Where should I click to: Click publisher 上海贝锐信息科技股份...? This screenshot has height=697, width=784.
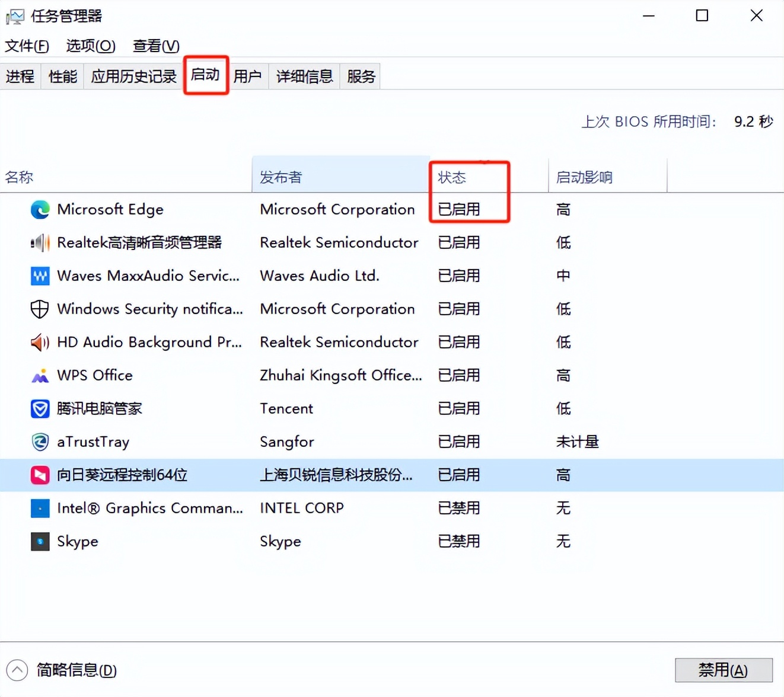click(x=336, y=475)
